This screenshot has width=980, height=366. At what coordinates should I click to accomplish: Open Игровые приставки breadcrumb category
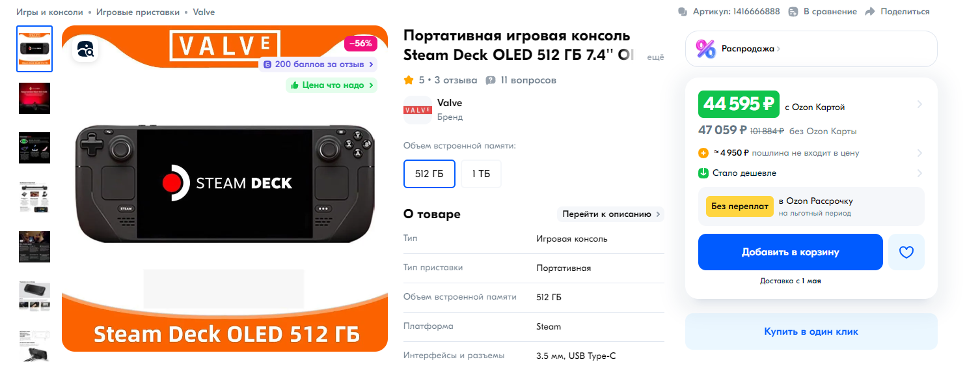pyautogui.click(x=138, y=12)
